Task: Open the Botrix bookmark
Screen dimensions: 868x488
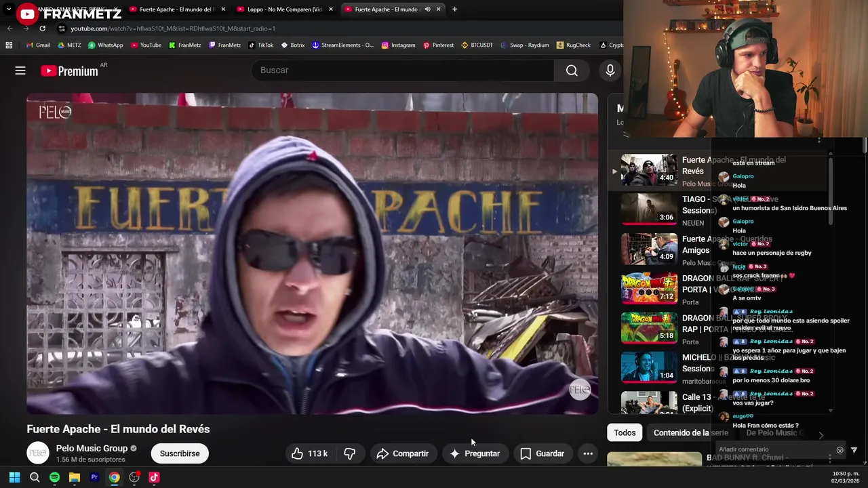Action: click(x=293, y=45)
